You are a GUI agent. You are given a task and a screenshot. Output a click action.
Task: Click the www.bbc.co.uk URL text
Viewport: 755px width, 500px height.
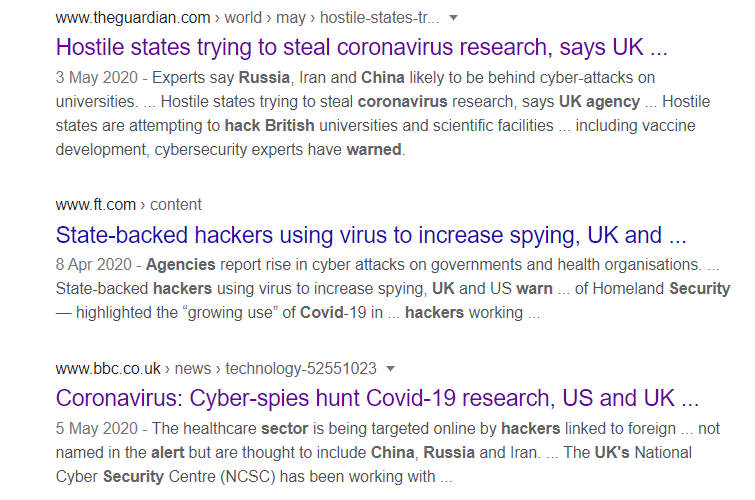pos(108,368)
